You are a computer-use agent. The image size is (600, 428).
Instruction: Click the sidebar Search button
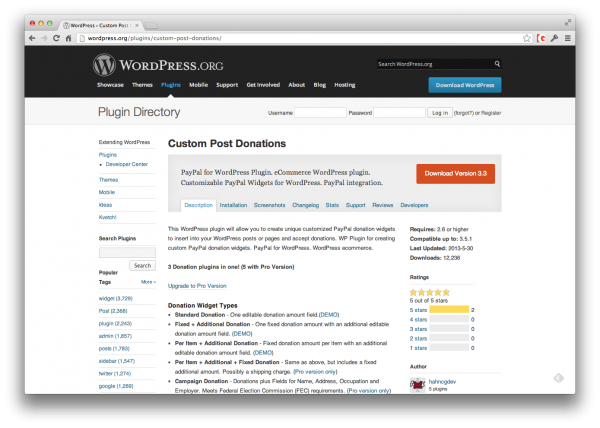(x=142, y=265)
